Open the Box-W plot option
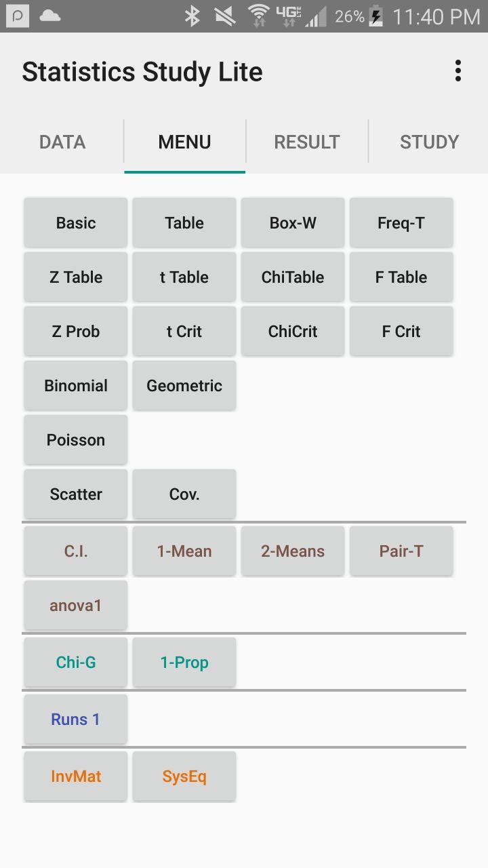 coord(293,223)
